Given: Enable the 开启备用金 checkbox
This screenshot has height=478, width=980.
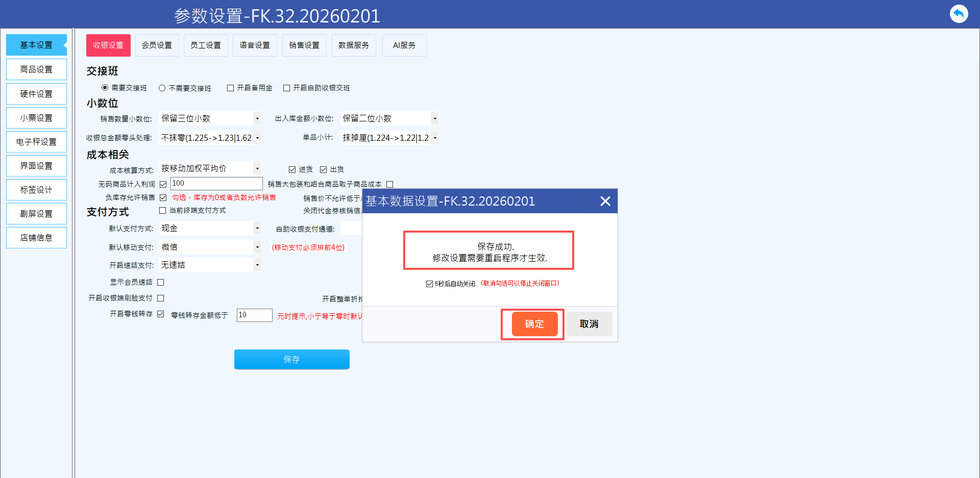Looking at the screenshot, I should (x=231, y=88).
